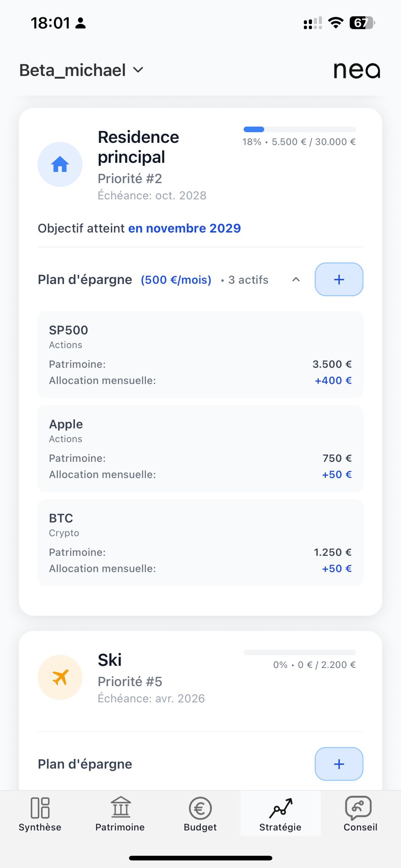Add asset to Ski savings plan
The height and width of the screenshot is (868, 401).
pyautogui.click(x=339, y=764)
